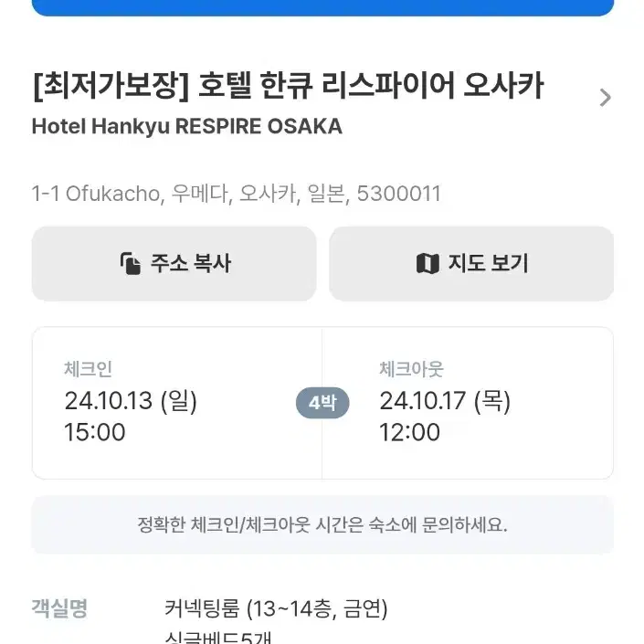
Task: Tap the 지도 보기 button
Action: [471, 264]
